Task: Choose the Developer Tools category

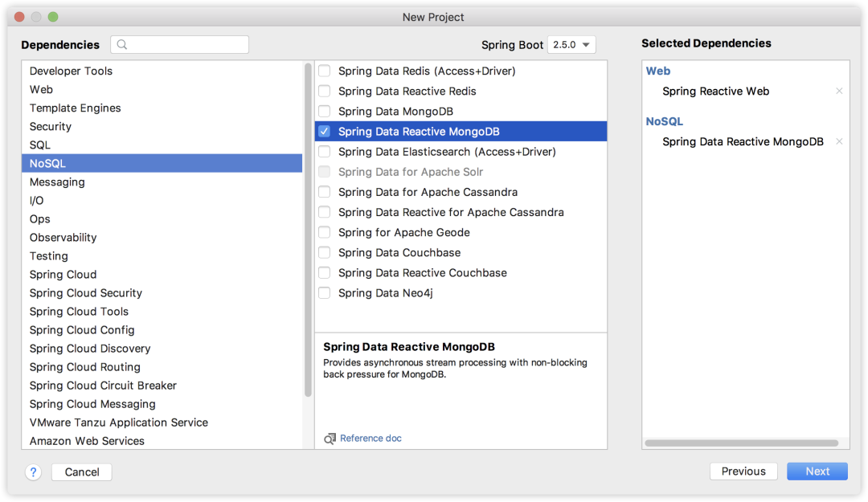Action: coord(71,71)
